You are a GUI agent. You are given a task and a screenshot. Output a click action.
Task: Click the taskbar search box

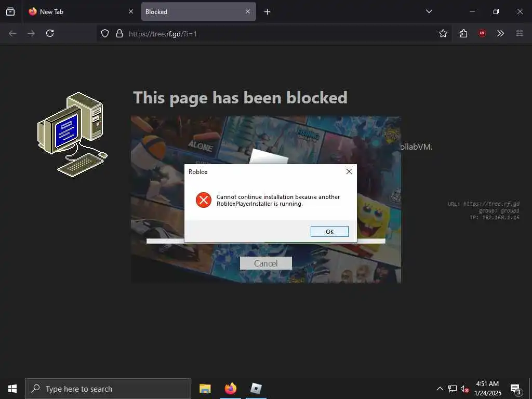pos(108,389)
